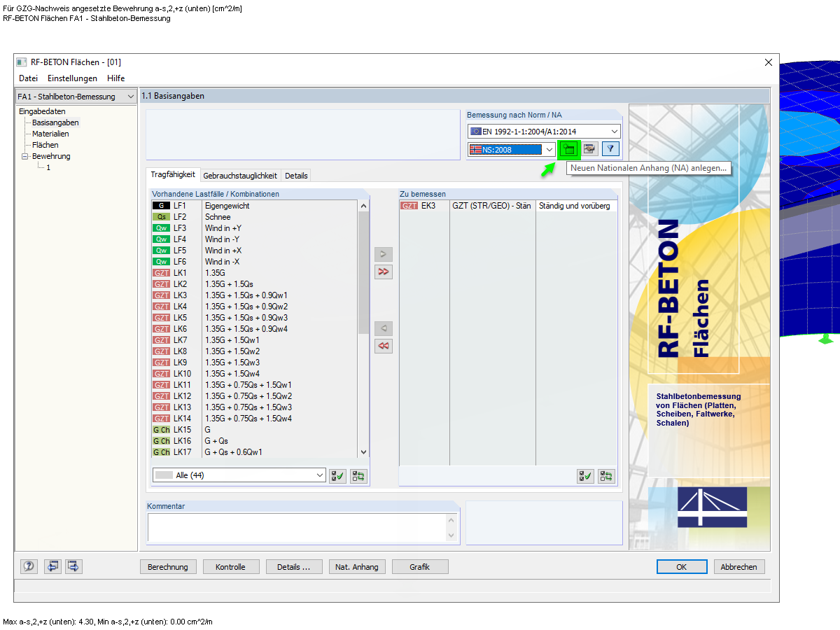Viewport: 840px width, 630px height.
Task: Select the LK6 1.35G + 1.5Qs + 0.9Qw4 row
Action: pos(255,329)
